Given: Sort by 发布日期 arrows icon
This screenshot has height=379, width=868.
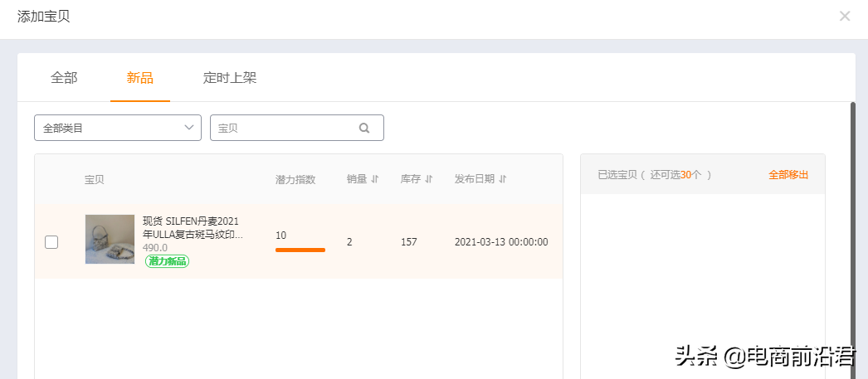Looking at the screenshot, I should [503, 179].
